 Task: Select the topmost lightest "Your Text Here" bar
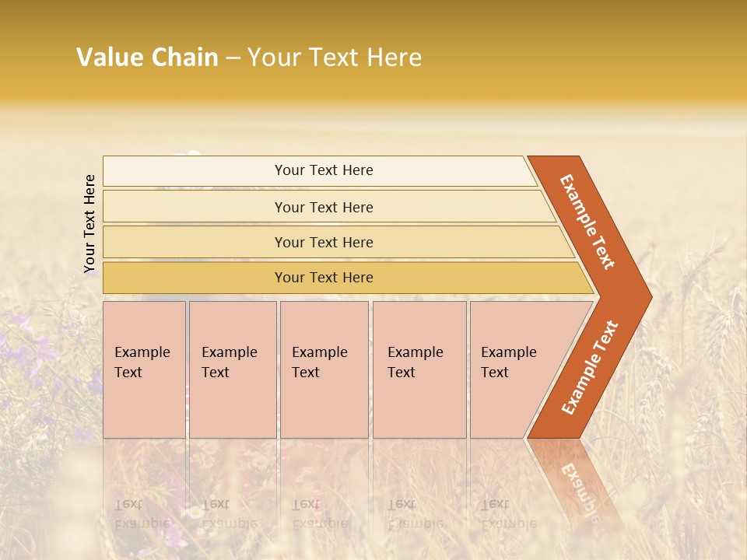tap(324, 170)
